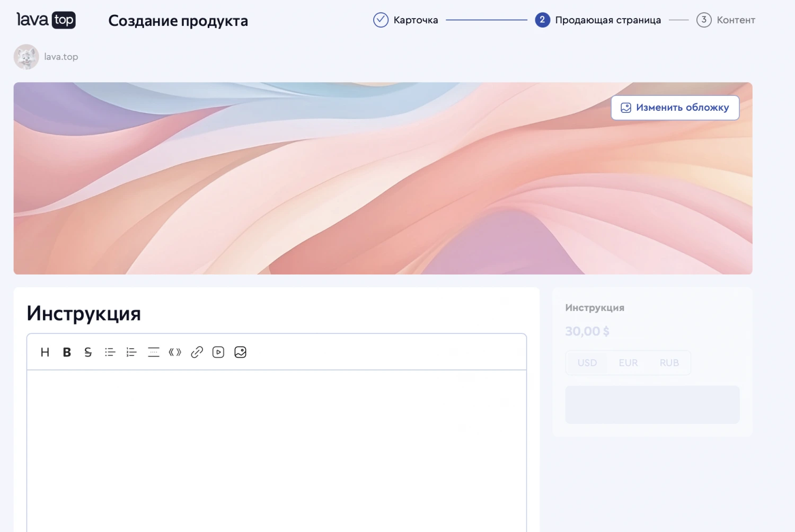Insert horizontal divider line
795x532 pixels.
[x=153, y=352]
